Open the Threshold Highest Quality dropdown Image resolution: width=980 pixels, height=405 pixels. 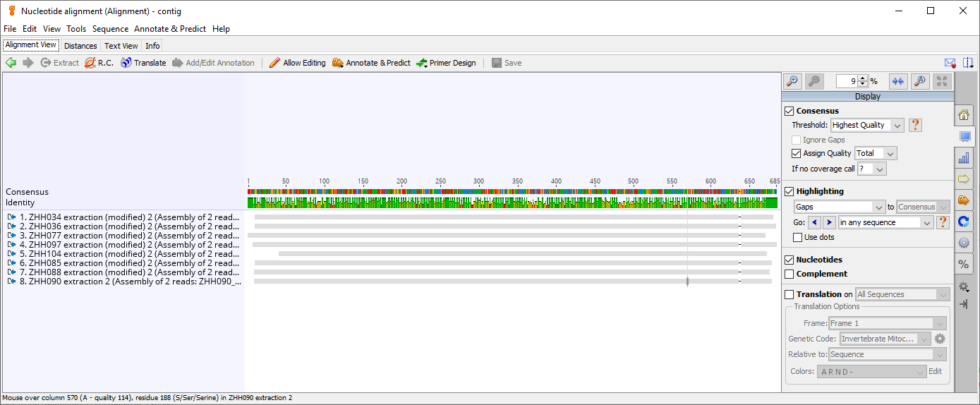867,125
